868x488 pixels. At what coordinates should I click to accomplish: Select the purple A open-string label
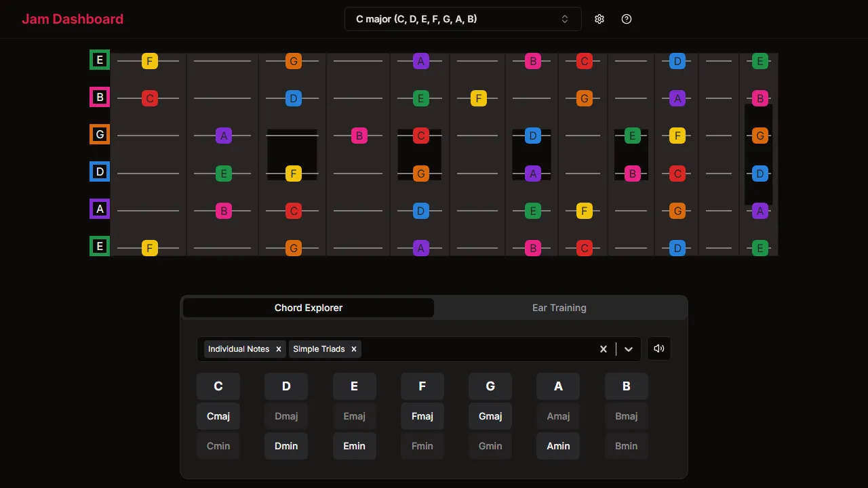coord(99,209)
